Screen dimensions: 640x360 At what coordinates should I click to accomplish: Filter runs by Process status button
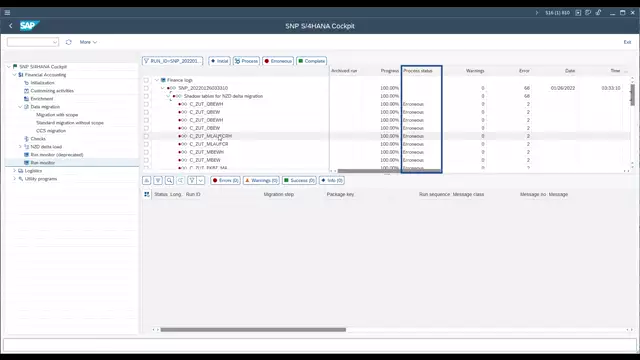pyautogui.click(x=246, y=61)
